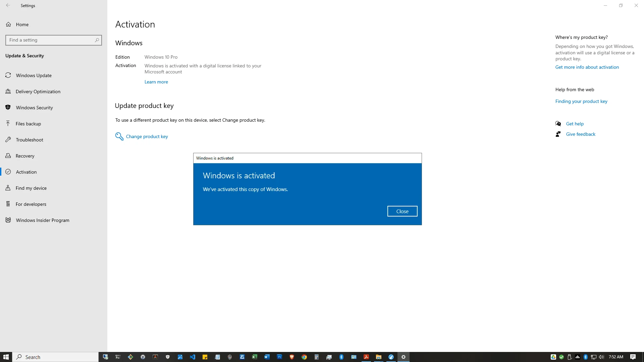Click Bluetooth icon in system tray
The height and width of the screenshot is (362, 644).
tap(586, 357)
